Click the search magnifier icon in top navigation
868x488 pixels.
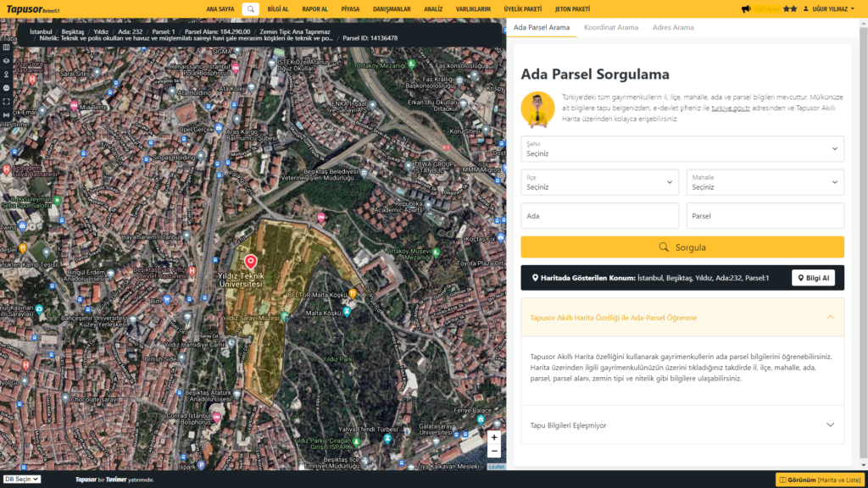click(250, 8)
